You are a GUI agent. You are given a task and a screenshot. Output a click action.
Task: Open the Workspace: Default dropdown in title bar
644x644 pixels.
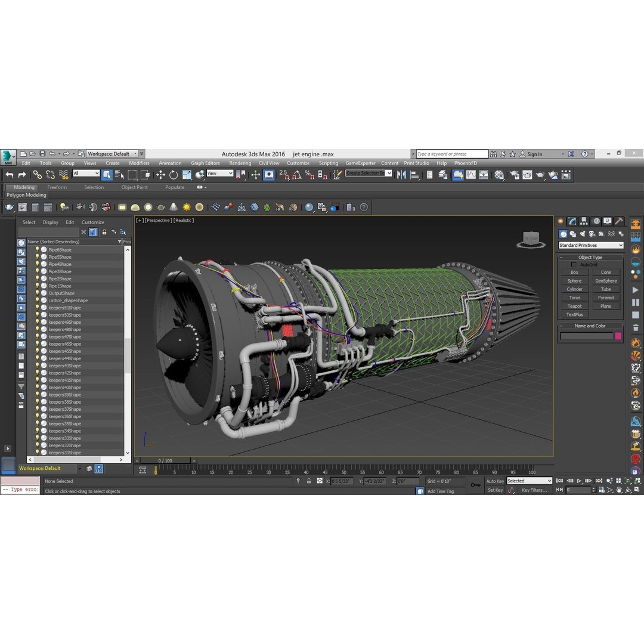112,154
